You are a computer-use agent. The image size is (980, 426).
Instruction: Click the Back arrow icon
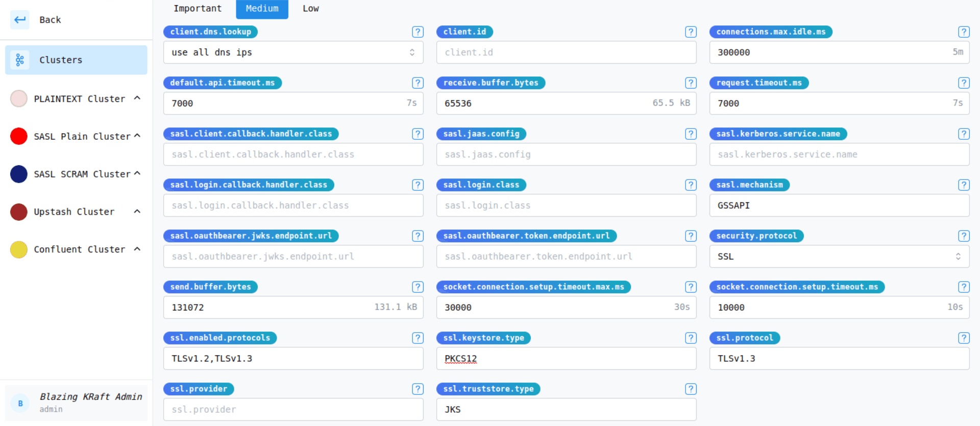pyautogui.click(x=20, y=20)
